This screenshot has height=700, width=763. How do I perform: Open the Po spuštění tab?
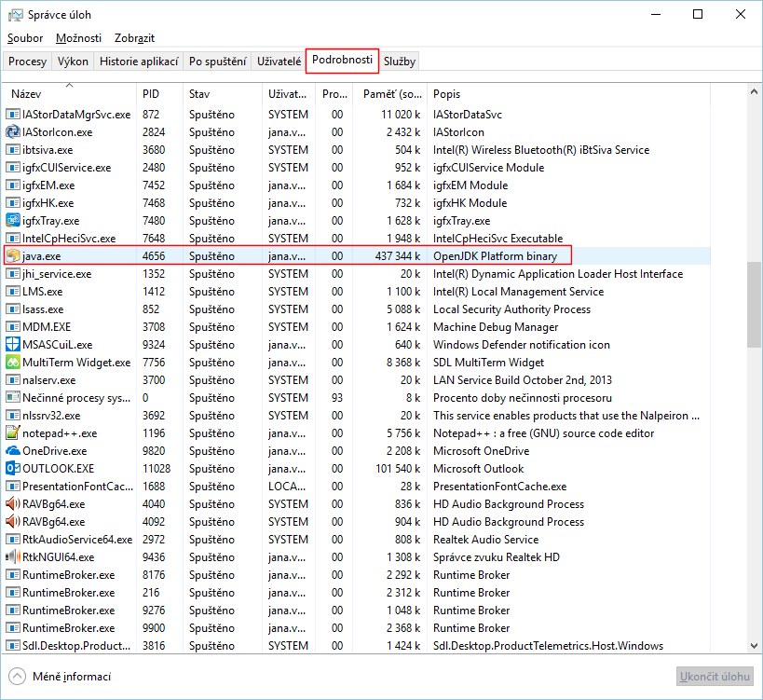click(217, 62)
